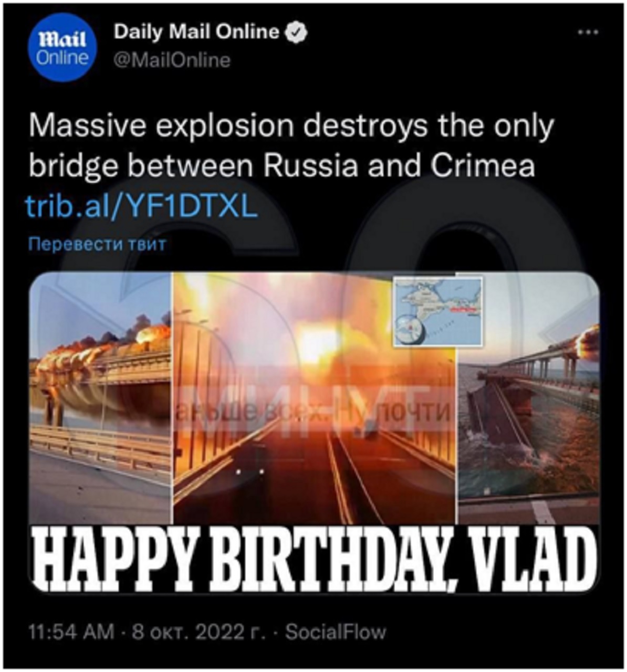Click the vehicle headlights on the bridge road
Screen dimensions: 627x672
pos(251,471)
